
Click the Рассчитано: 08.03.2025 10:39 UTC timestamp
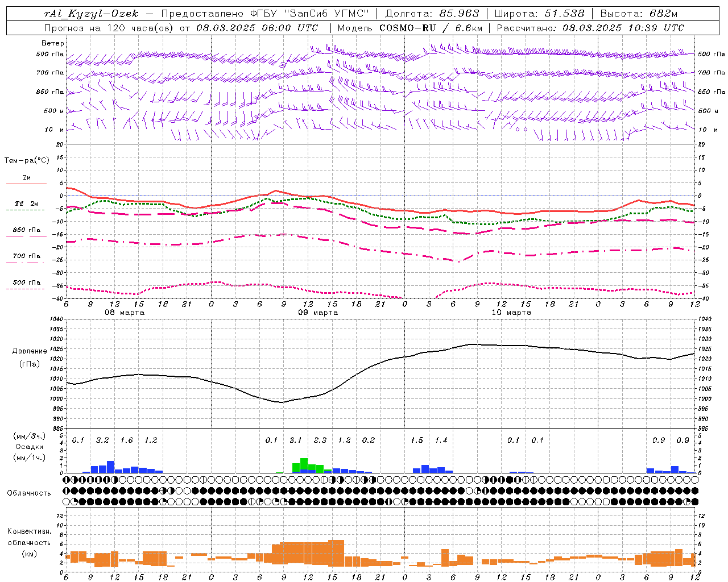590,28
